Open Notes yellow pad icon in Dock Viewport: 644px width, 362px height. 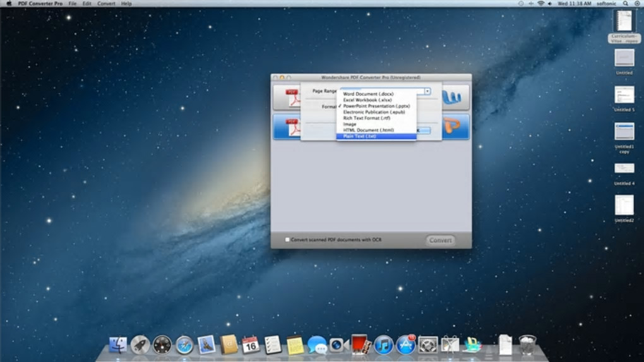pyautogui.click(x=295, y=345)
